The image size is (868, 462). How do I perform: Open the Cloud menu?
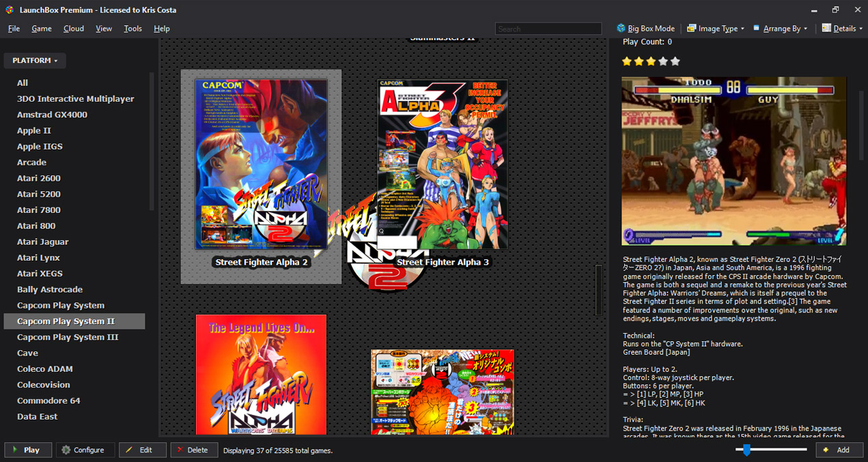coord(74,29)
